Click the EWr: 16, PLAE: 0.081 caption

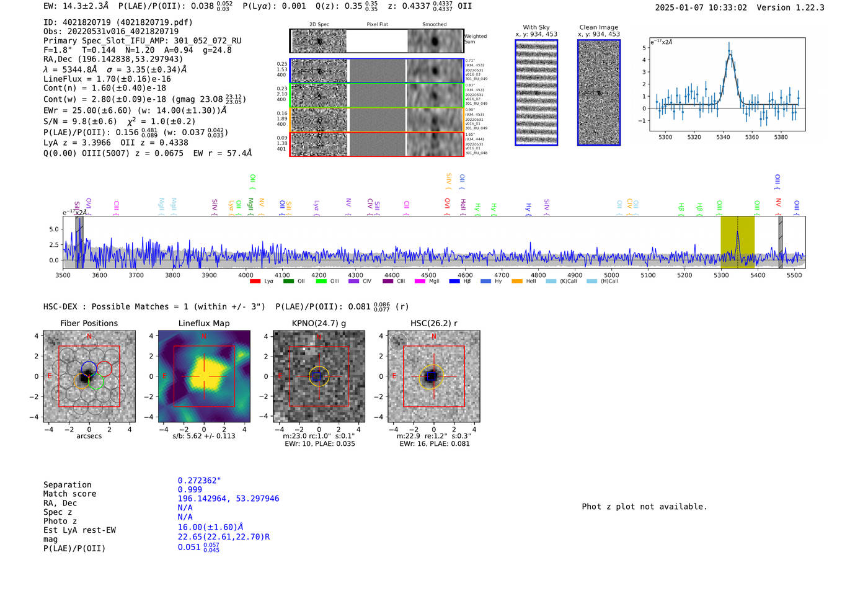click(434, 444)
